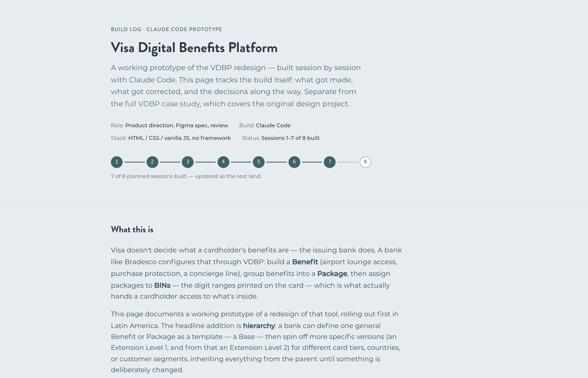Viewport: 588px width, 378px height.
Task: Jump to session 7 step circle
Action: [329, 162]
